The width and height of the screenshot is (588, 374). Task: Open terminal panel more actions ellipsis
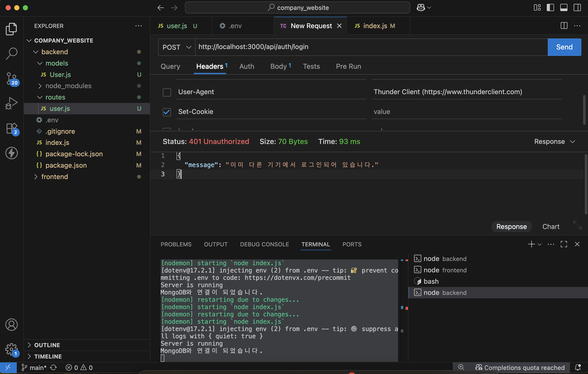click(x=551, y=244)
